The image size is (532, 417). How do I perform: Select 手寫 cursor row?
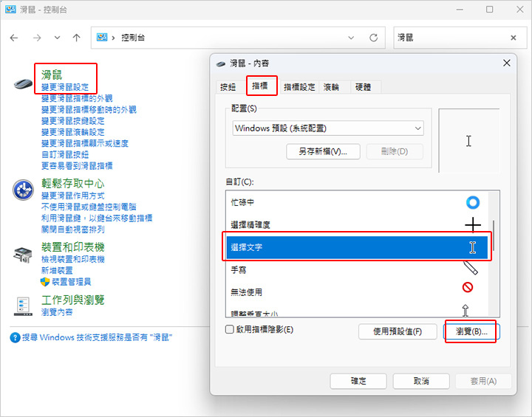[357, 270]
